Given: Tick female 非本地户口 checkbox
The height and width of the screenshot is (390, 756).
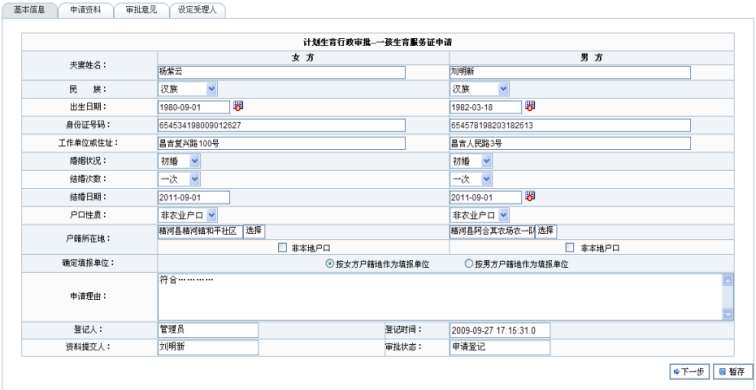Looking at the screenshot, I should [283, 248].
